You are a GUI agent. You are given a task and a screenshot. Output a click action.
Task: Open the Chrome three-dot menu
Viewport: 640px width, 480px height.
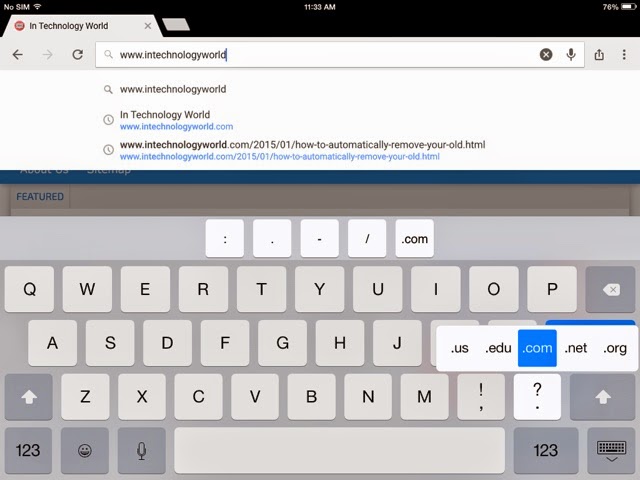tap(624, 54)
